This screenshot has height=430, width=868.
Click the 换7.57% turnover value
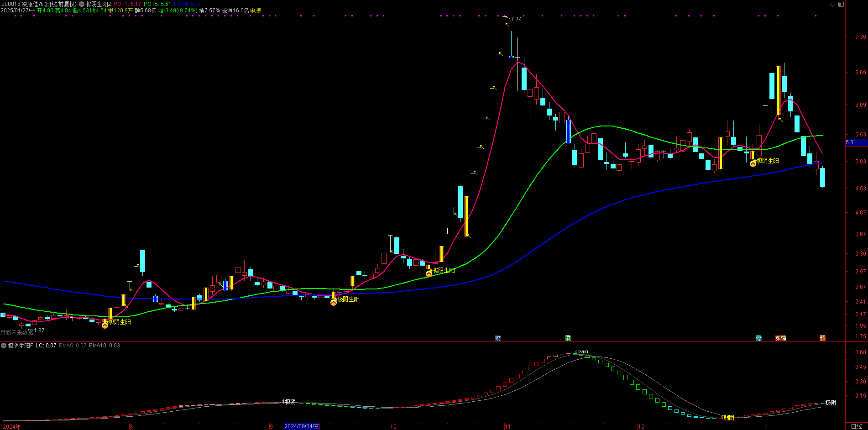[209, 10]
